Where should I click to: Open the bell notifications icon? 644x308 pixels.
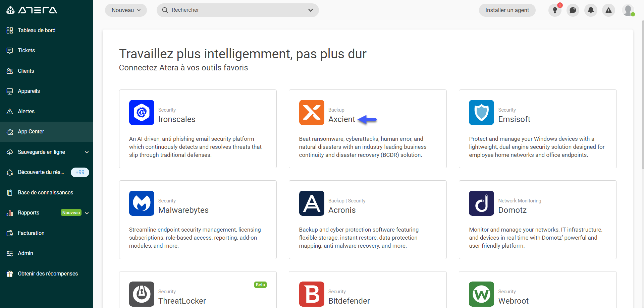pos(591,10)
